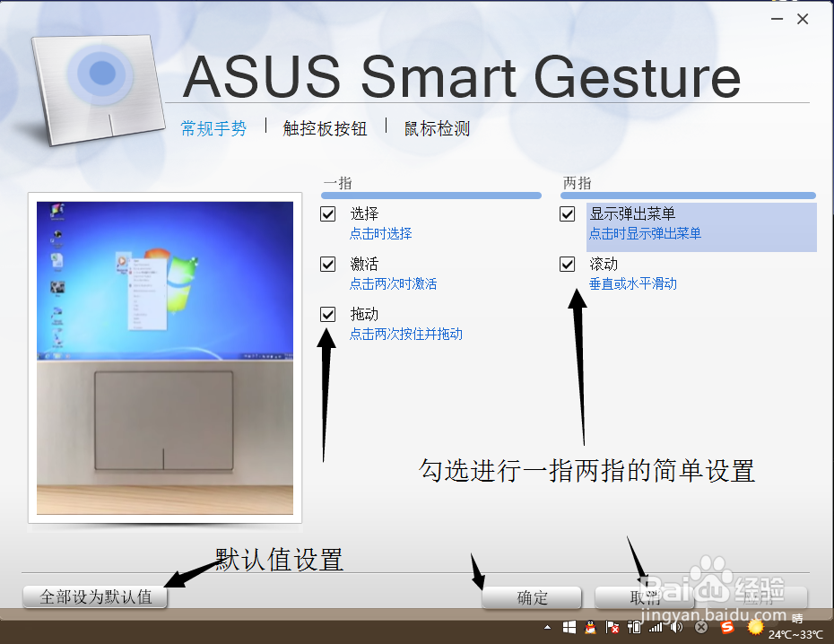Image resolution: width=834 pixels, height=644 pixels.
Task: Click the touchpad demo preview image
Action: pyautogui.click(x=165, y=358)
